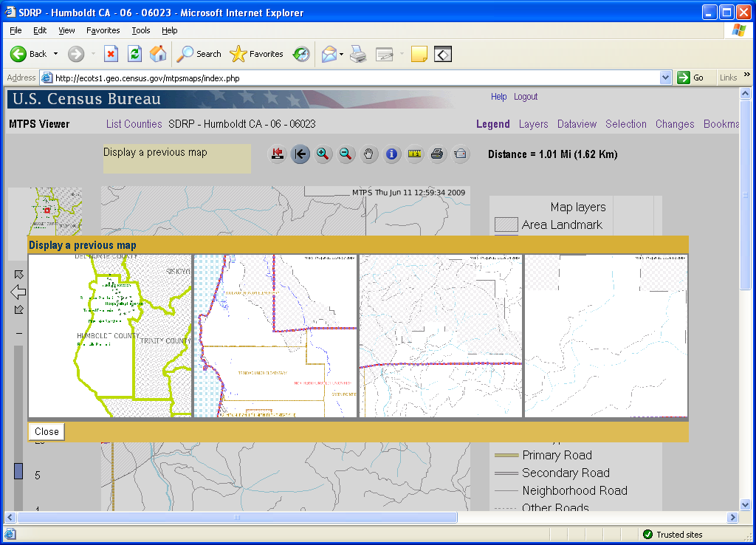756x545 pixels.
Task: Switch to the Layers tab
Action: click(533, 124)
